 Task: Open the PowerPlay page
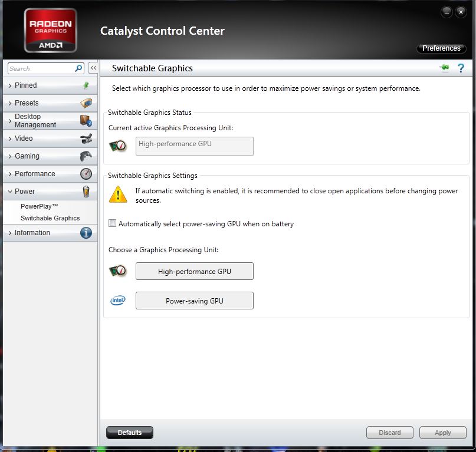[x=39, y=206]
